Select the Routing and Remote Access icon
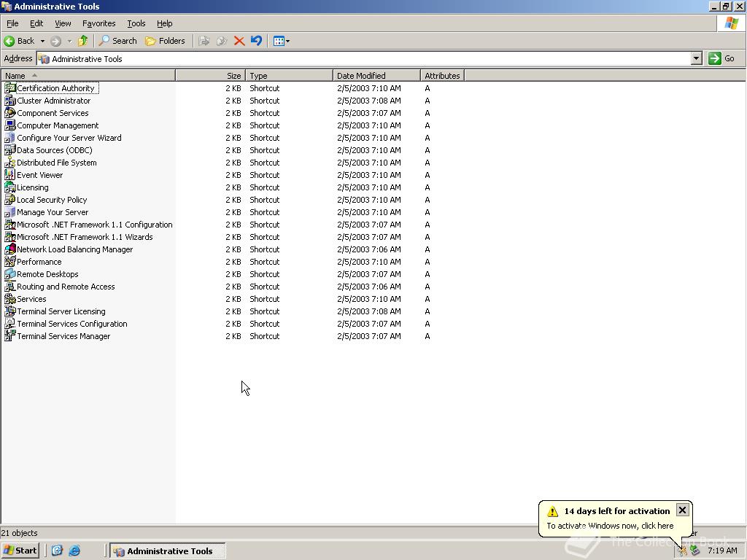 (9, 286)
